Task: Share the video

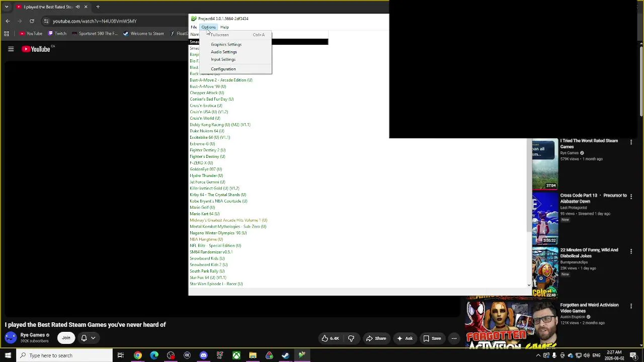Action: pyautogui.click(x=376, y=338)
